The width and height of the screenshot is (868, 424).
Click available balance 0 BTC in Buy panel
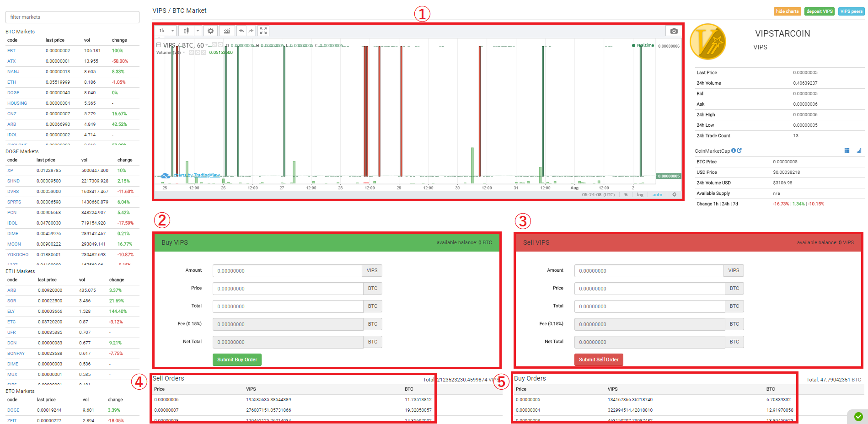(x=464, y=242)
